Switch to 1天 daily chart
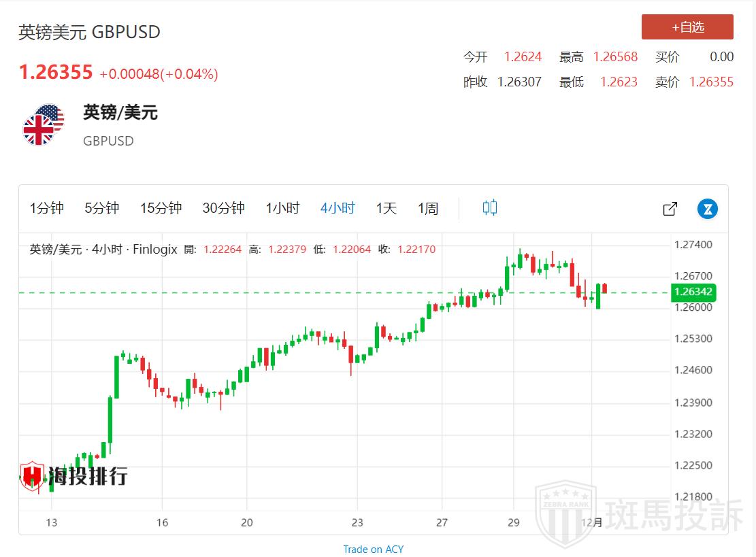 387,208
